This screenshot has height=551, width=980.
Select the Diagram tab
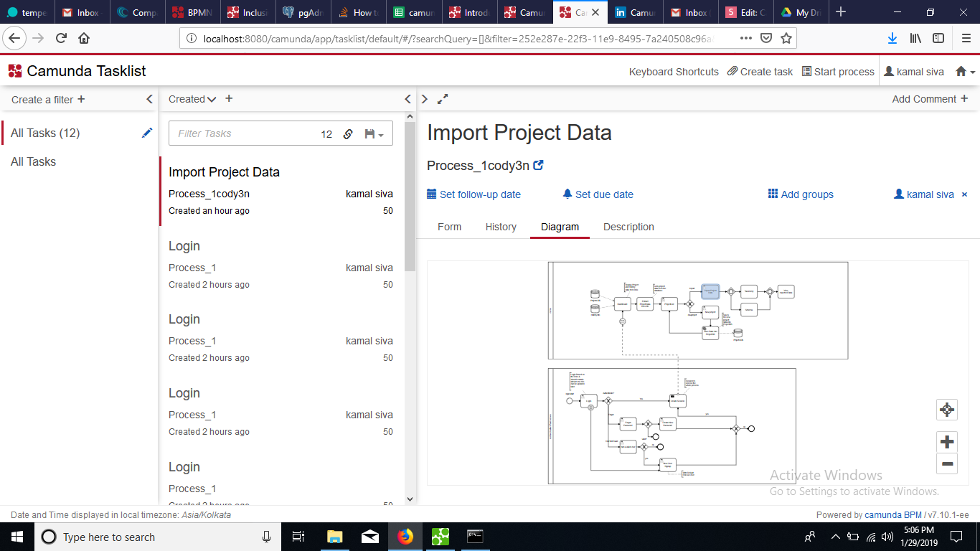coord(560,227)
